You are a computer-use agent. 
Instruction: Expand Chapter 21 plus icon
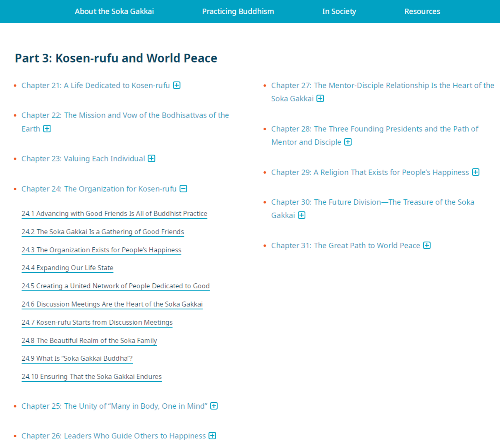pos(177,85)
